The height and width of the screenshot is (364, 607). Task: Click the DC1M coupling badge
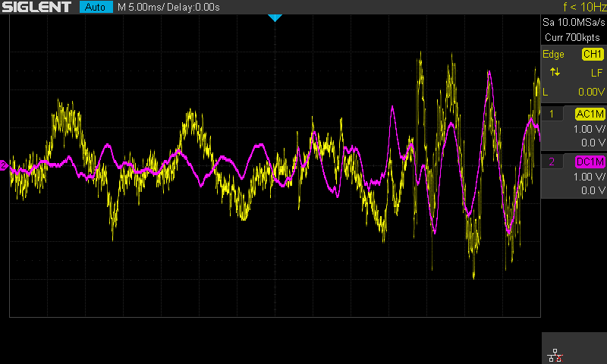click(x=590, y=162)
